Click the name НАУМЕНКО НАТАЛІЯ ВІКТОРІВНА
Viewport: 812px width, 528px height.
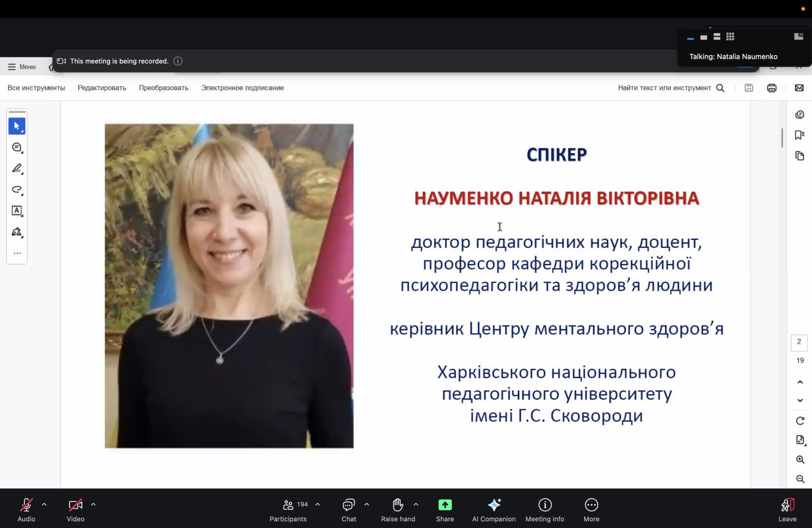(x=557, y=198)
